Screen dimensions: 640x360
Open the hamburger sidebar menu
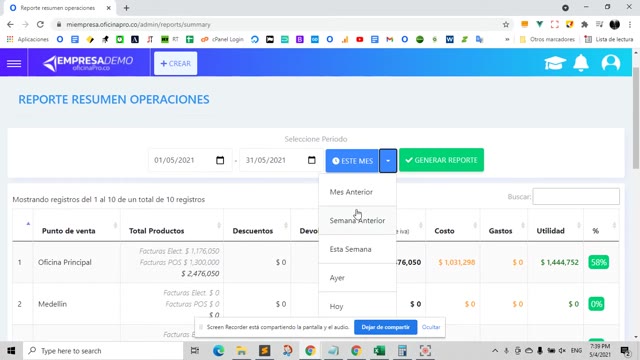pyautogui.click(x=14, y=63)
